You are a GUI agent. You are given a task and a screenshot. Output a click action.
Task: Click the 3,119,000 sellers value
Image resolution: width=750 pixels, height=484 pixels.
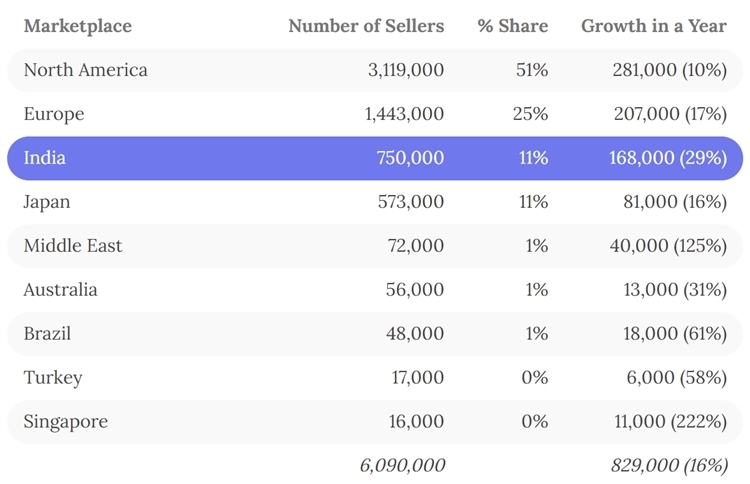tap(405, 70)
